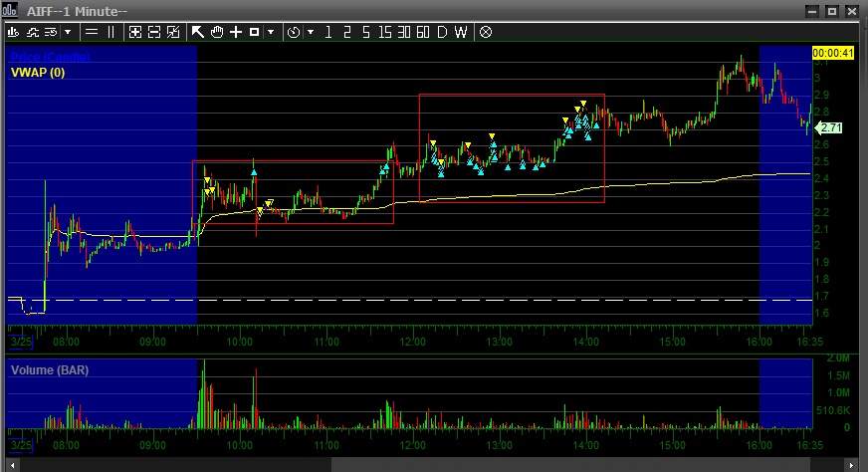
Task: Click the zoom out icon
Action: tap(154, 32)
